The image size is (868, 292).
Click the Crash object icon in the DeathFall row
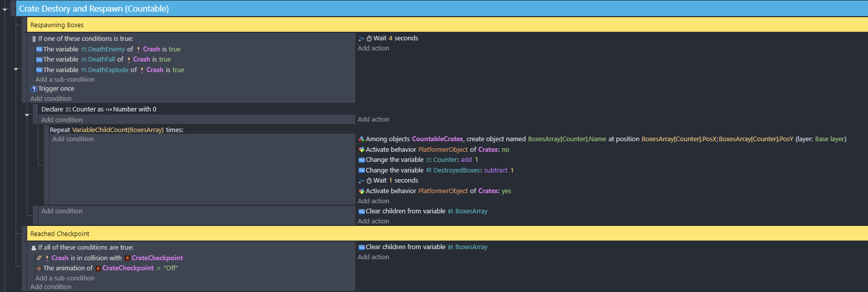click(x=129, y=60)
